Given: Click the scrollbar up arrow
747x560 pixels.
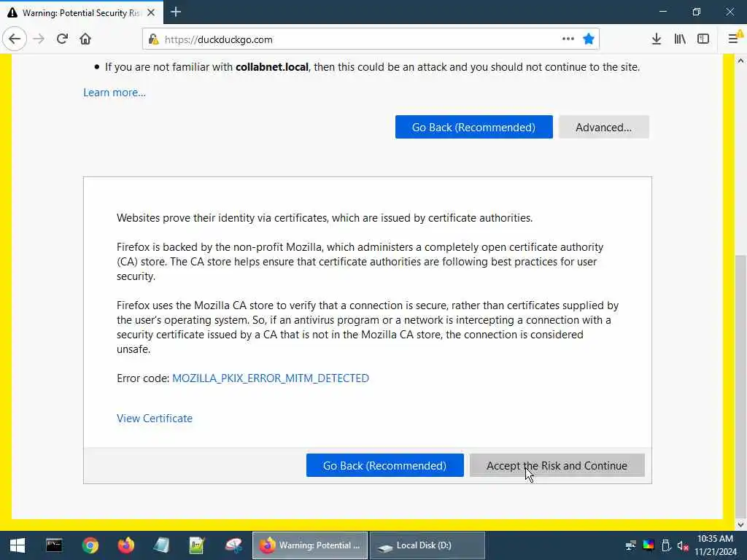Looking at the screenshot, I should click(740, 61).
